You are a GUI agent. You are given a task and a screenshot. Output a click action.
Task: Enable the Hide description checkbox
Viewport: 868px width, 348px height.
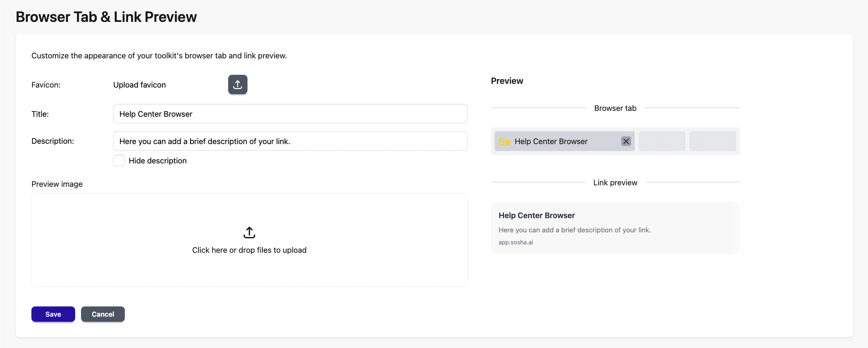(119, 161)
